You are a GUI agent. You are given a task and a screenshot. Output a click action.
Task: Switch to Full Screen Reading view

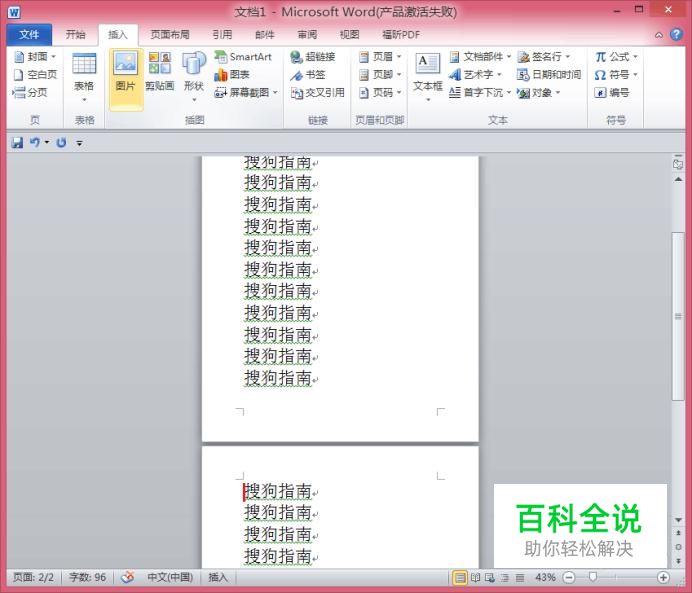tap(475, 577)
